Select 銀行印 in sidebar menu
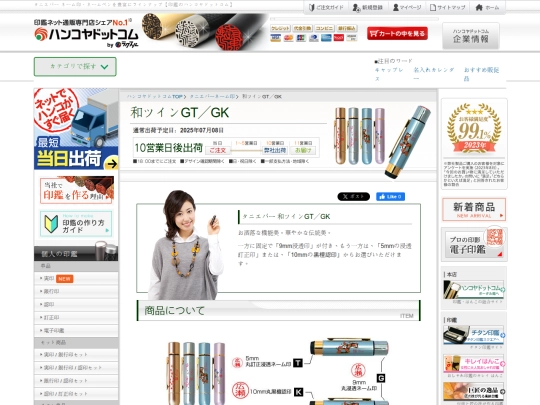Screen dimensions: 540x405 pyautogui.click(x=76, y=291)
